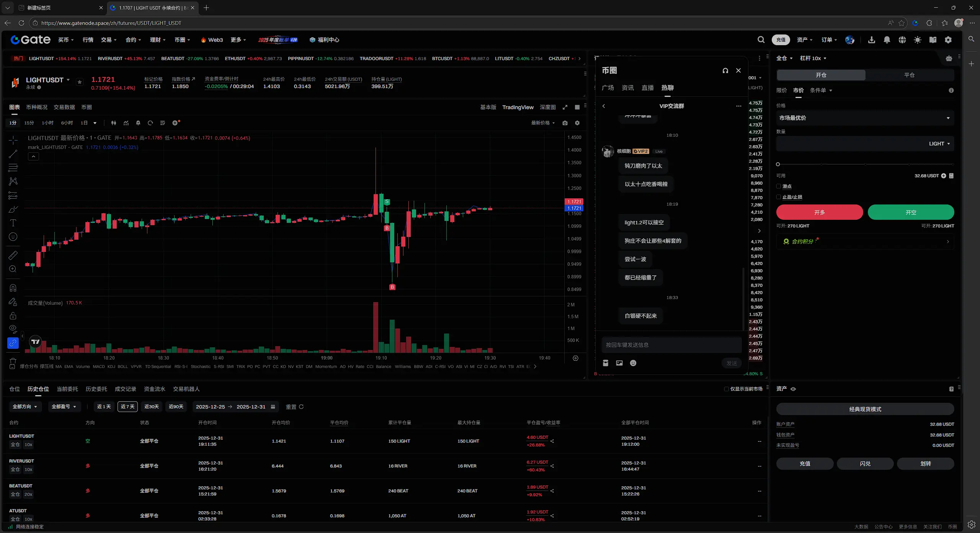Switch to the 成交记录 tab
The image size is (980, 533).
[125, 389]
